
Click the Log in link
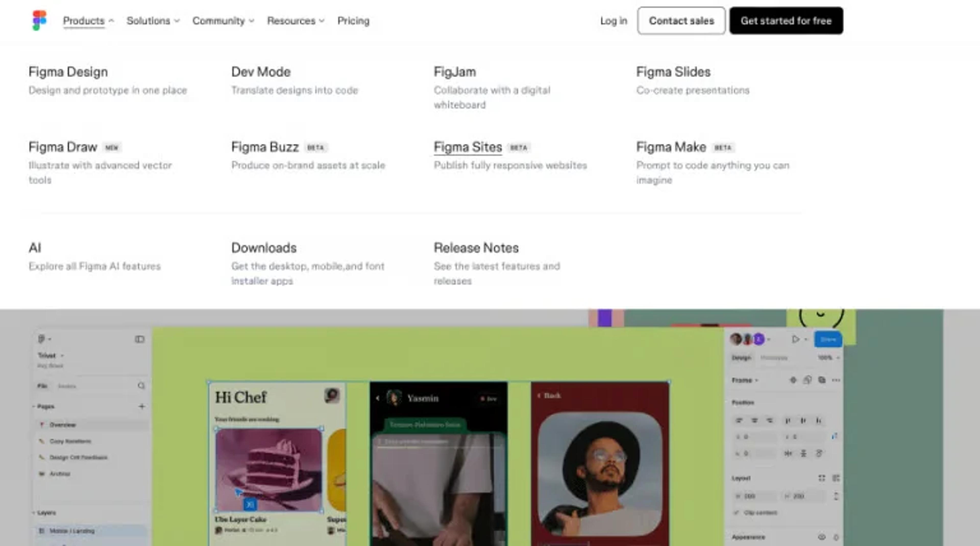[x=613, y=20]
